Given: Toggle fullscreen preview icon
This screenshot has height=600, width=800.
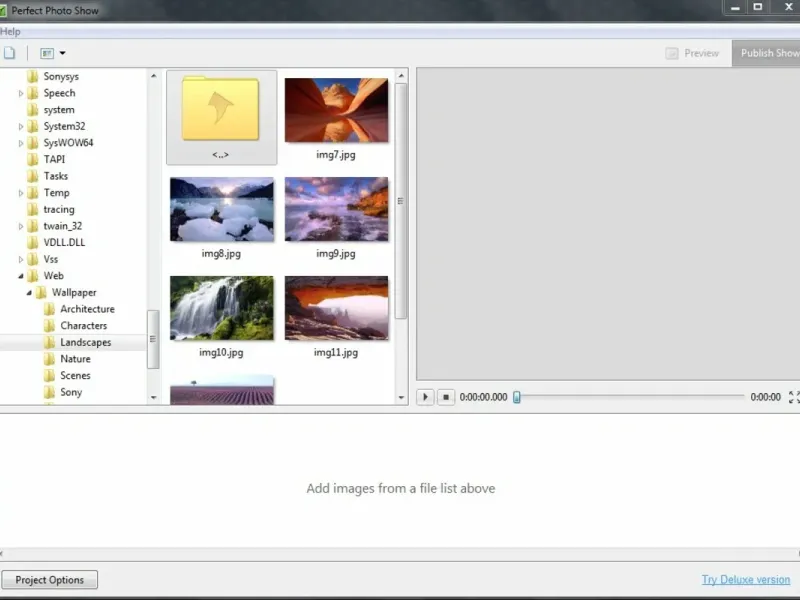Looking at the screenshot, I should (x=794, y=397).
